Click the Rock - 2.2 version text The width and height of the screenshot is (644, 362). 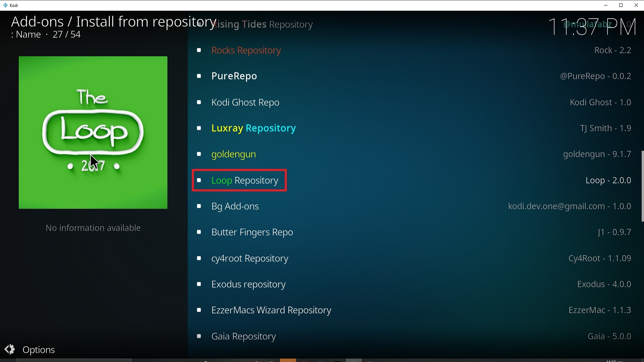(613, 50)
